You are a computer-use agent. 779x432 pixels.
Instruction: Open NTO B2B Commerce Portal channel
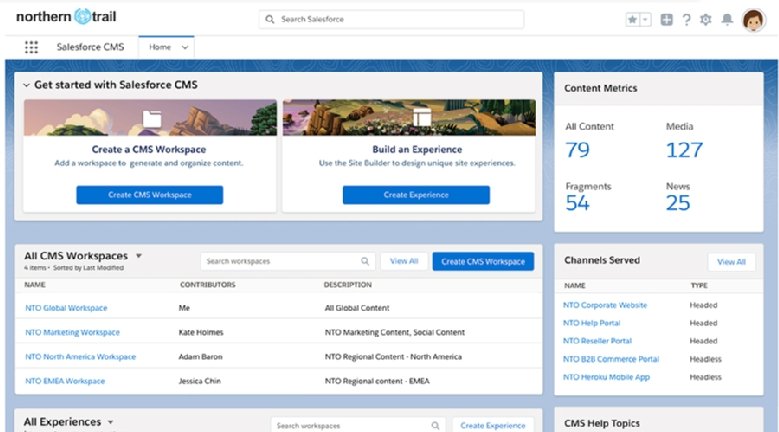click(x=611, y=359)
